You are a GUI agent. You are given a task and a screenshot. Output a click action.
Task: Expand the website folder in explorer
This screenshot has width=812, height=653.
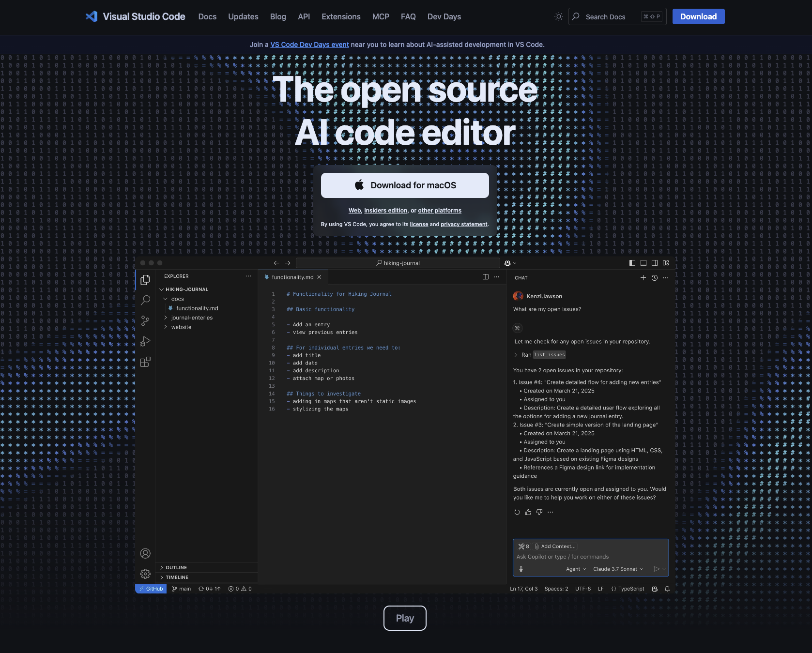coord(166,327)
